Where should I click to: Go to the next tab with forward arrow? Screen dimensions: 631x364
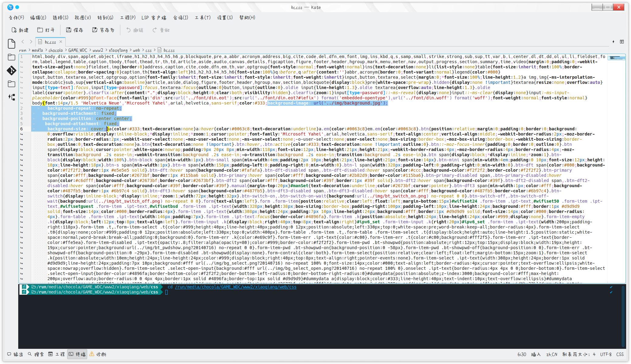coord(31,42)
